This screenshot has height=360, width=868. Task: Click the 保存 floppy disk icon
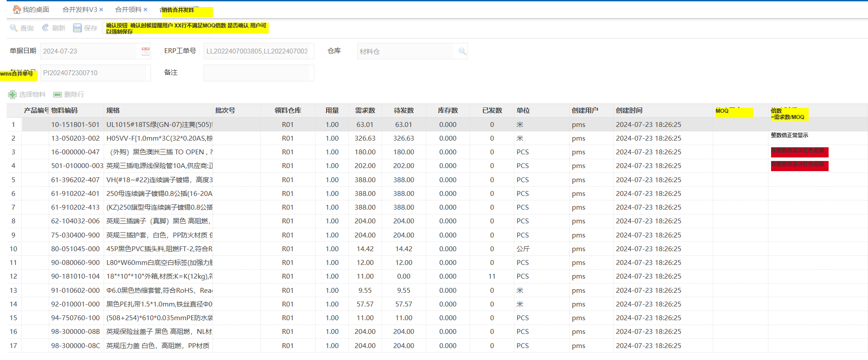point(77,28)
